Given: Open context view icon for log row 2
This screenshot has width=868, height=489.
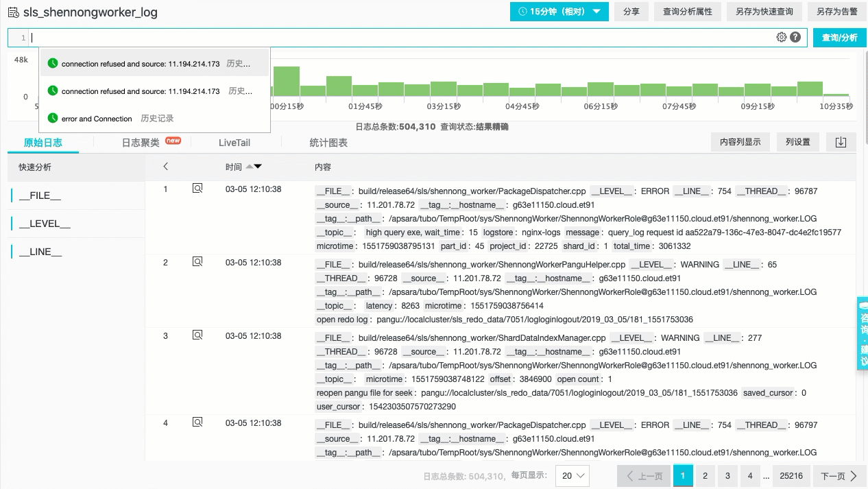Looking at the screenshot, I should (x=197, y=262).
